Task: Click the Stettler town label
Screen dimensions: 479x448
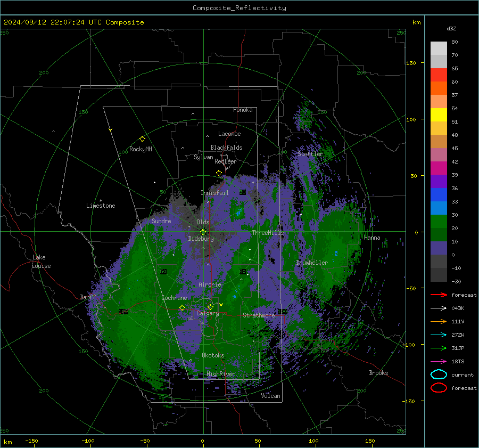Action: point(310,154)
